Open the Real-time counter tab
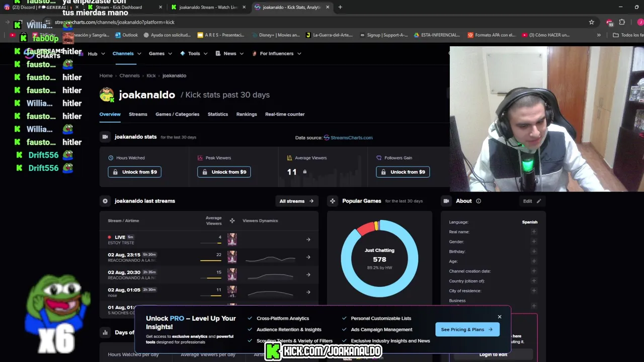 (285, 114)
